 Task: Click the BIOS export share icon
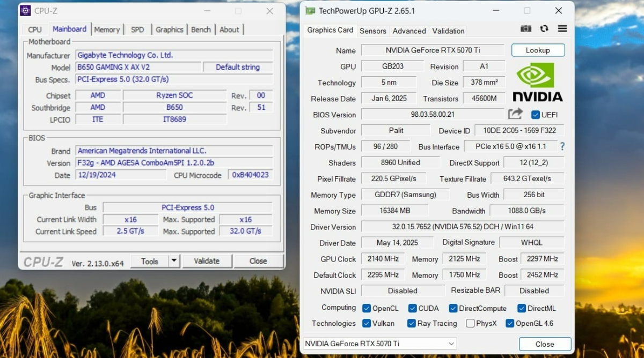coord(515,114)
